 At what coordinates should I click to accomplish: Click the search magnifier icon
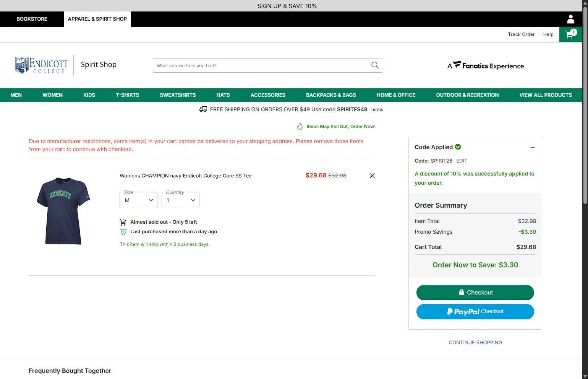[x=375, y=65]
